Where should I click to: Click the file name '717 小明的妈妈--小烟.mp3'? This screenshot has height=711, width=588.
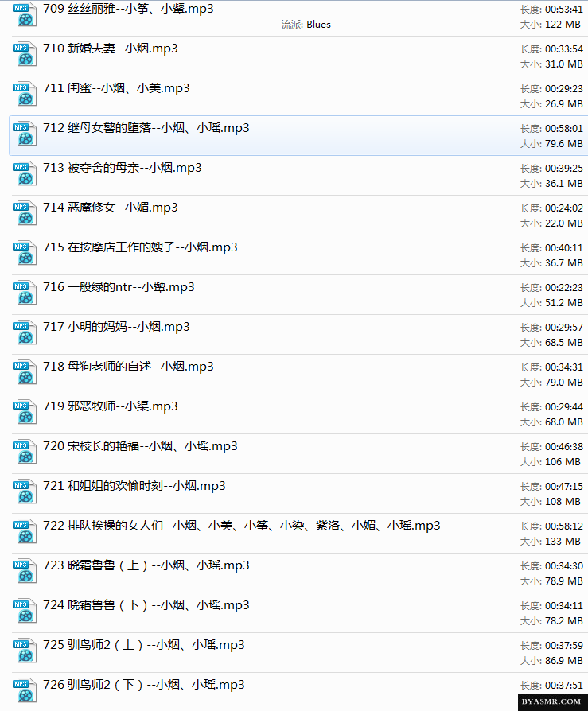tap(117, 327)
